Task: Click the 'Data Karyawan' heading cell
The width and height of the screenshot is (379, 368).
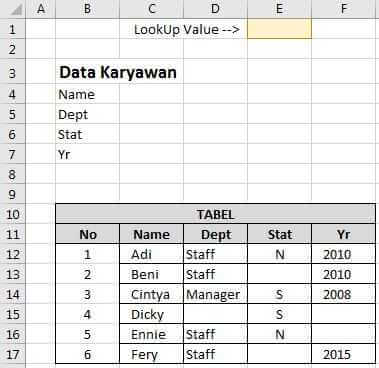Action: 118,72
